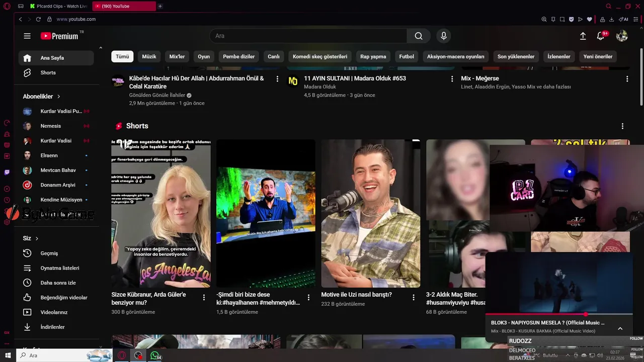
Task: Click the Ara search input field
Action: (x=308, y=36)
